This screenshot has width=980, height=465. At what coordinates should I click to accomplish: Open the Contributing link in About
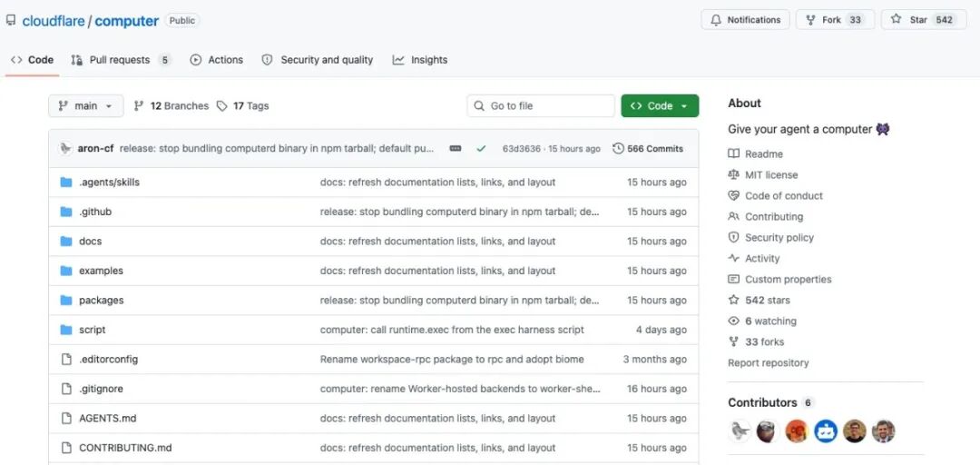(x=774, y=216)
